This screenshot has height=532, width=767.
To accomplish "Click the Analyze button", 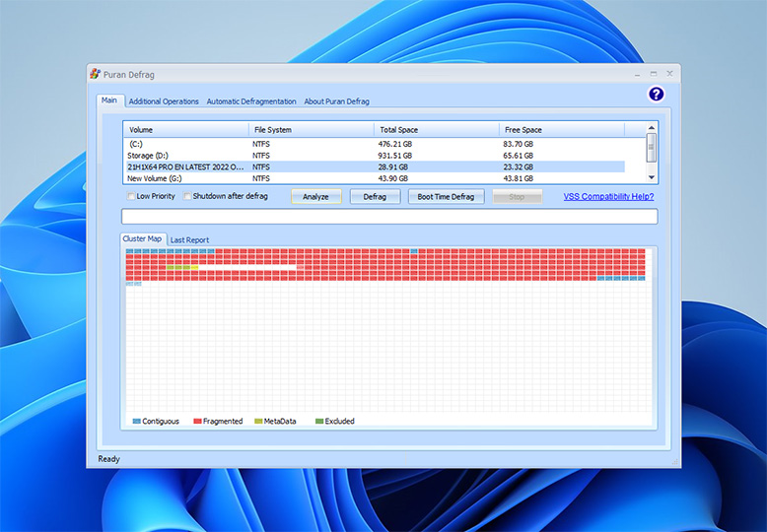I will 316,197.
